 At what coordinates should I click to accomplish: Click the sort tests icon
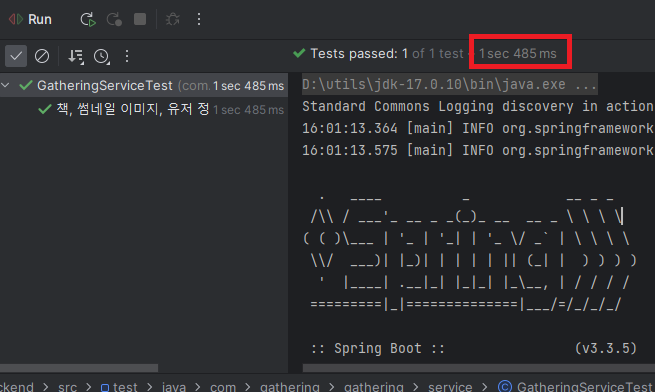pyautogui.click(x=76, y=56)
